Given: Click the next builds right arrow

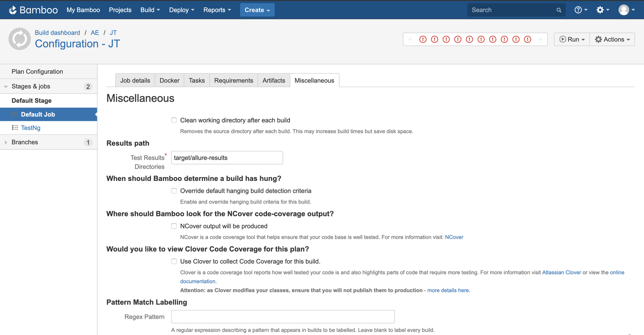Looking at the screenshot, I should pyautogui.click(x=540, y=39).
